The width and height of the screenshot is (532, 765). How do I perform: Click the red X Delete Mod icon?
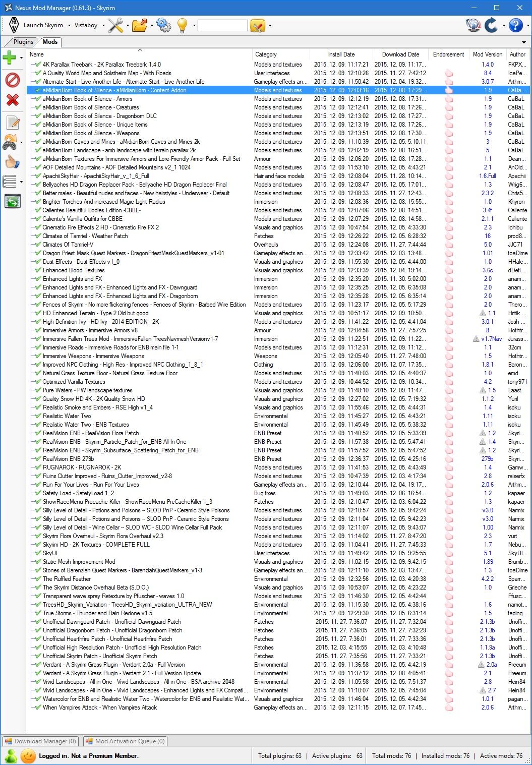pos(12,100)
